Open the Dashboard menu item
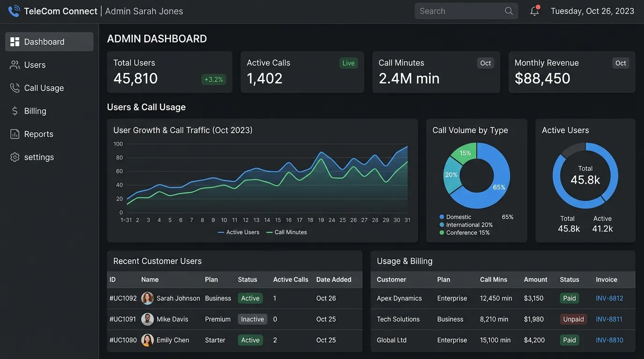This screenshot has height=359, width=644. [x=49, y=42]
